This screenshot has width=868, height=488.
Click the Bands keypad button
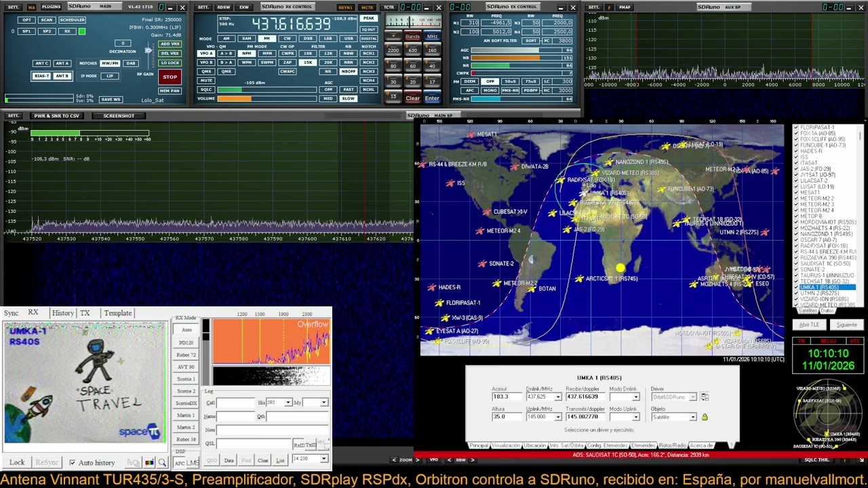click(x=412, y=37)
